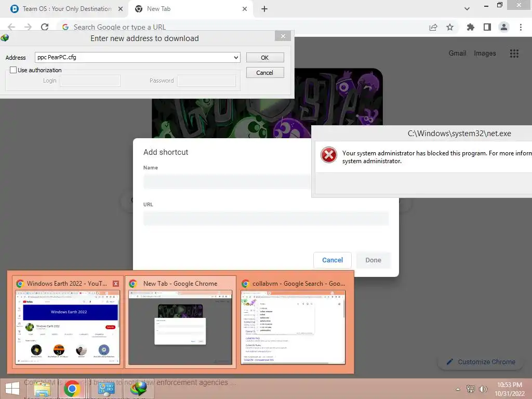Reload the page with the refresh icon
The width and height of the screenshot is (532, 399).
pyautogui.click(x=45, y=27)
